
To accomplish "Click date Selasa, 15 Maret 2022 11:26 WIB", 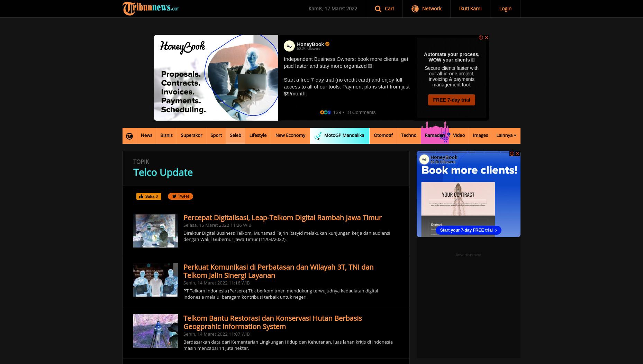I will (217, 225).
